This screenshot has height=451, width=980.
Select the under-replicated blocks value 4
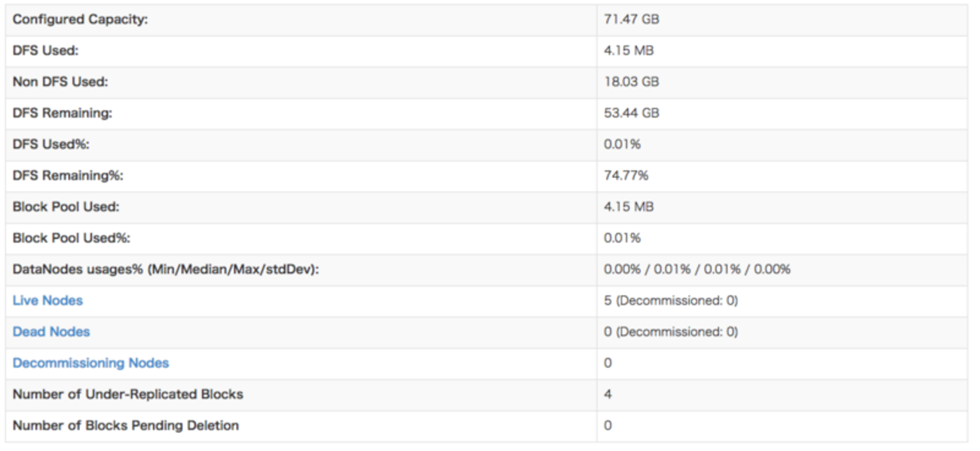(608, 394)
